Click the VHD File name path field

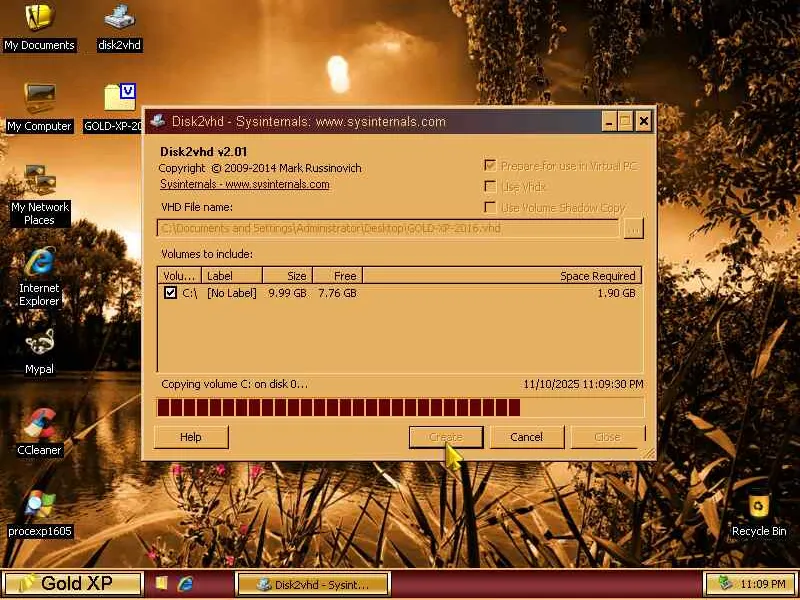[388, 229]
